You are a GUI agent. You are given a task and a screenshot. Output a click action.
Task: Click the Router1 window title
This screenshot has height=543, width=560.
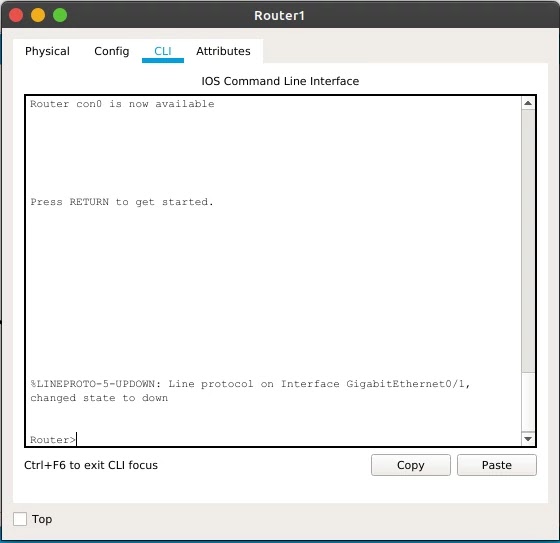pos(279,16)
